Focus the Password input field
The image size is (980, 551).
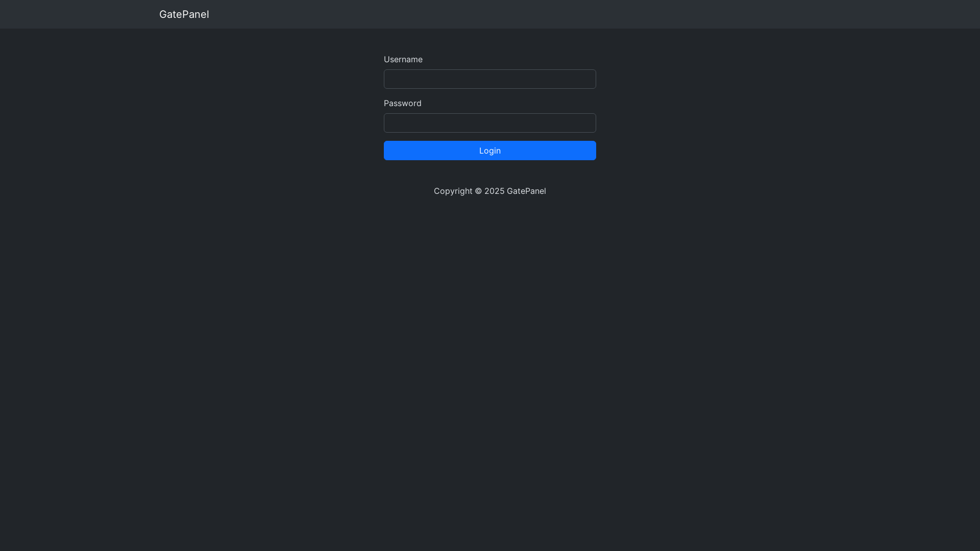coord(490,123)
